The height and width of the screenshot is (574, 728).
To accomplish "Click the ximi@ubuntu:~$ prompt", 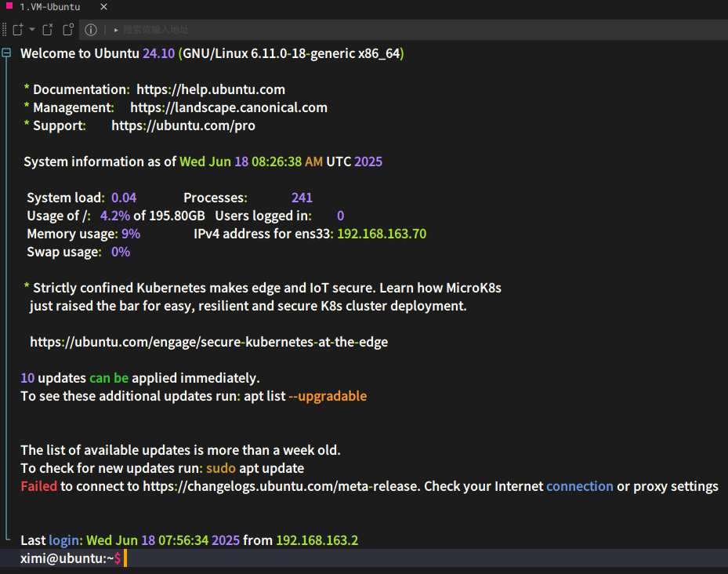I will 71,558.
